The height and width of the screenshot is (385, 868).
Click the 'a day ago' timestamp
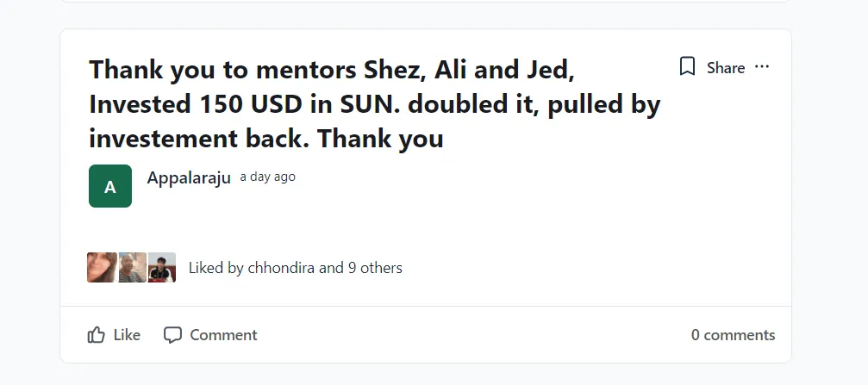coord(267,177)
